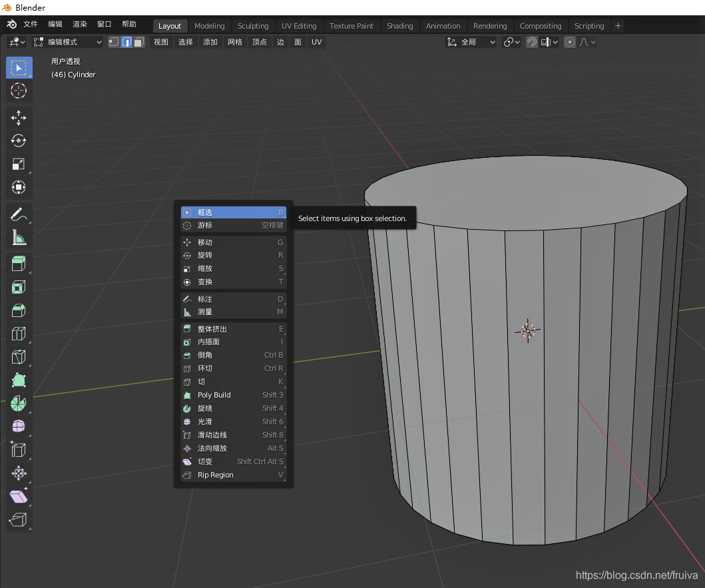Screen dimensions: 705x588
Task: Click the Shear tool in left toolbar
Action: click(x=19, y=497)
